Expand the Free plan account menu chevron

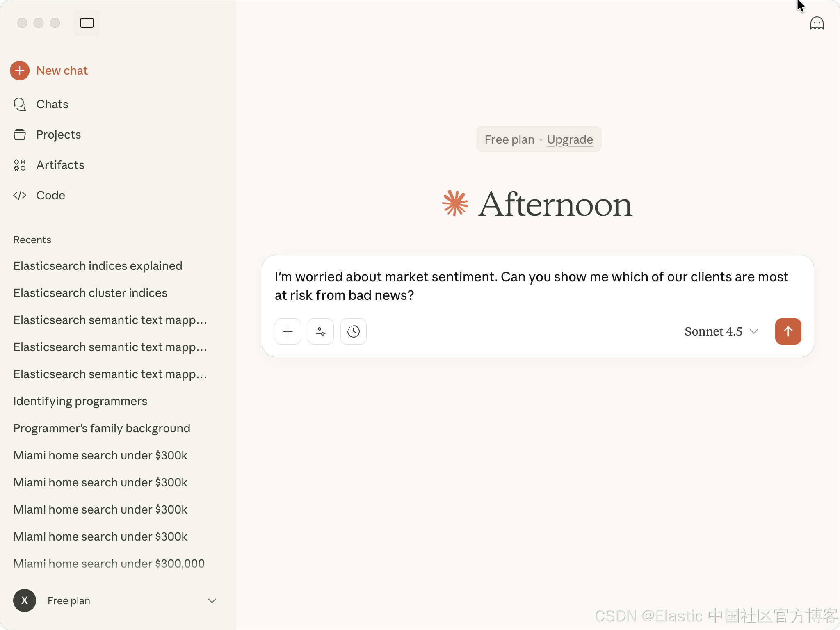click(x=212, y=600)
